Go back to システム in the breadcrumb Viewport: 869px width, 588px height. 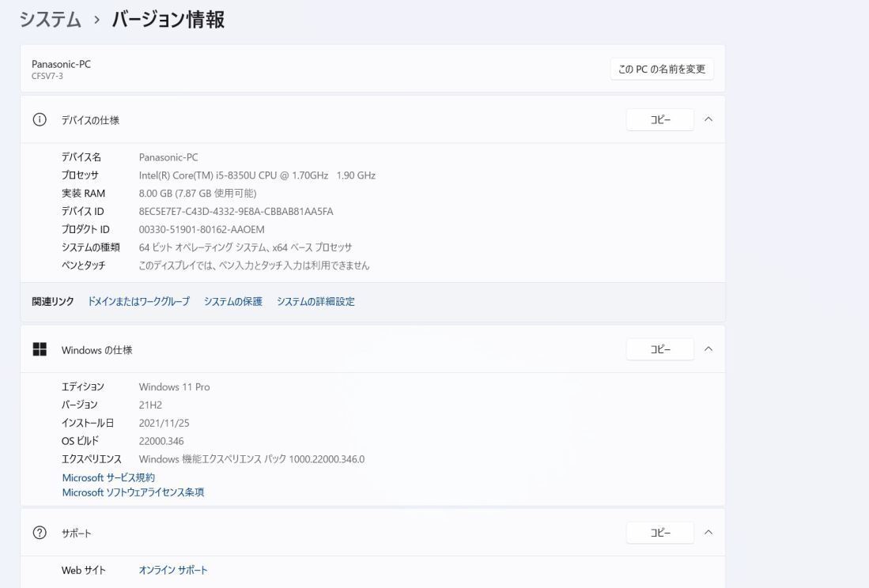pyautogui.click(x=51, y=20)
